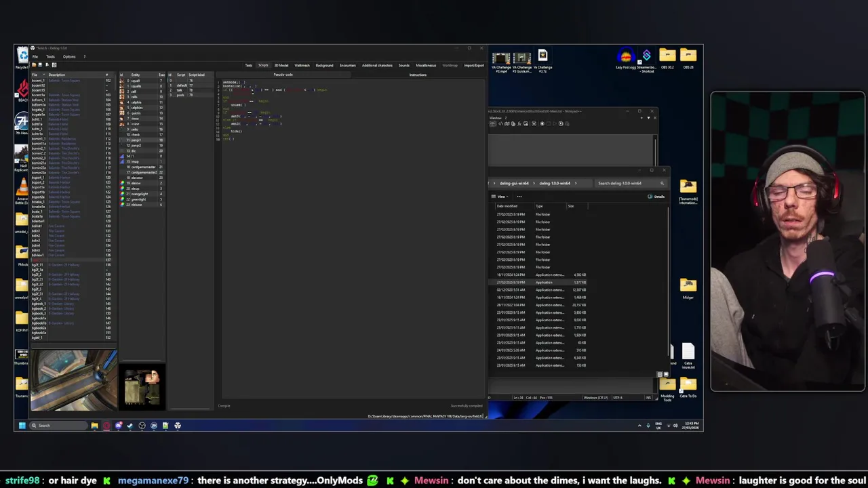Open the File menu in Deling
This screenshot has width=868, height=488.
pyautogui.click(x=35, y=57)
